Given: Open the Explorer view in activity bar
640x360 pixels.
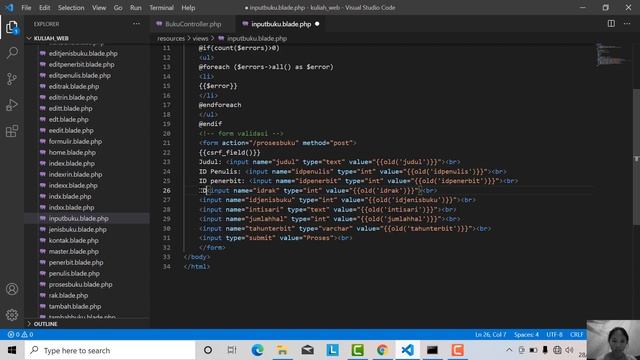Looking at the screenshot, I should click(12, 27).
